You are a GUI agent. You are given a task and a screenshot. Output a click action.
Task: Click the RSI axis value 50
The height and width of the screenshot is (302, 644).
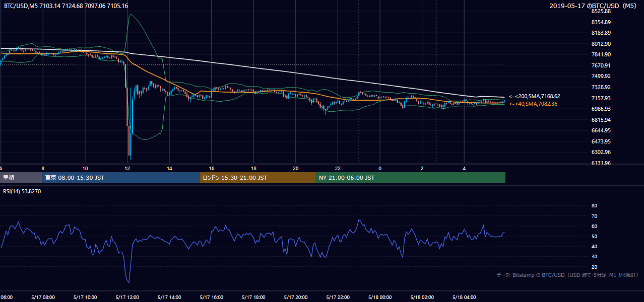594,236
